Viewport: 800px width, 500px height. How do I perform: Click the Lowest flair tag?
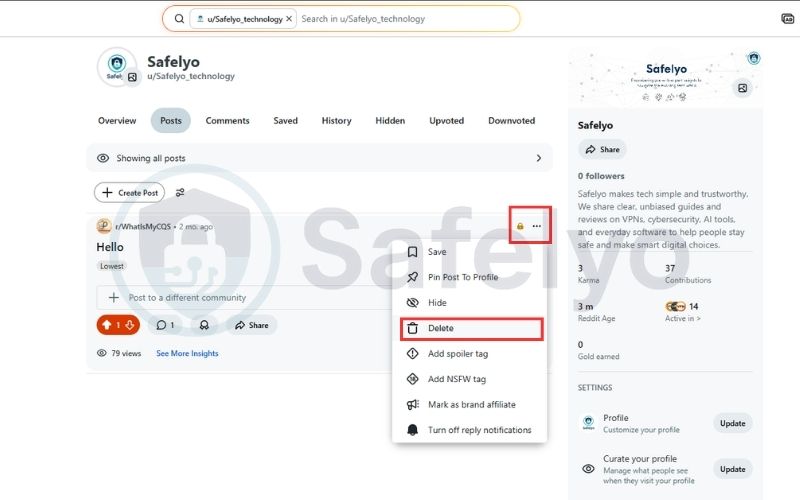(112, 266)
